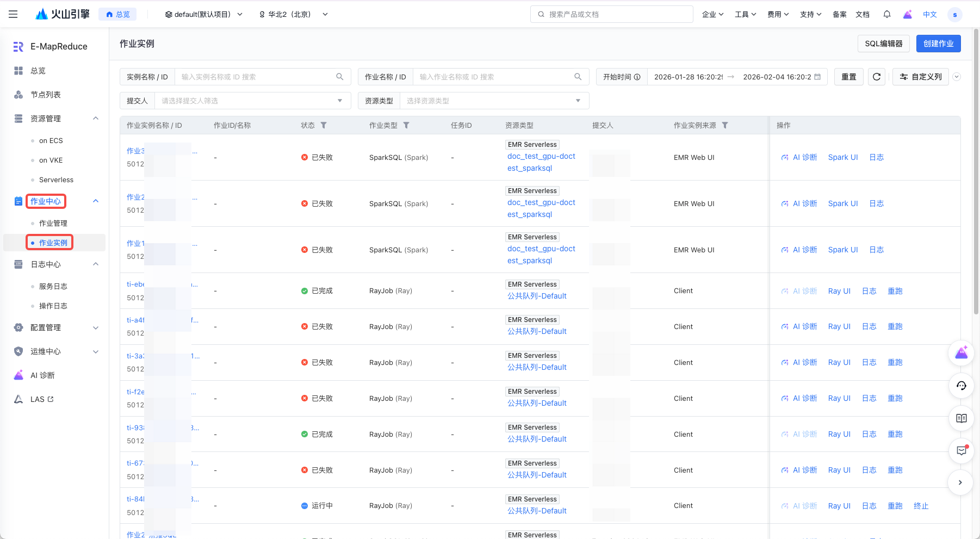Image resolution: width=980 pixels, height=539 pixels.
Task: Open the default project selector dropdown
Action: [203, 14]
